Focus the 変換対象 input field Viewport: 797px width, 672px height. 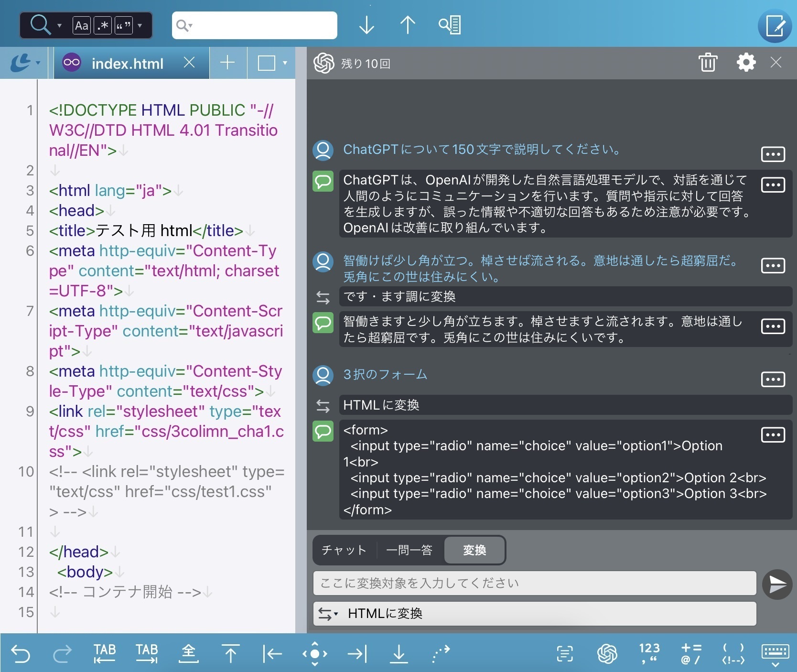534,583
